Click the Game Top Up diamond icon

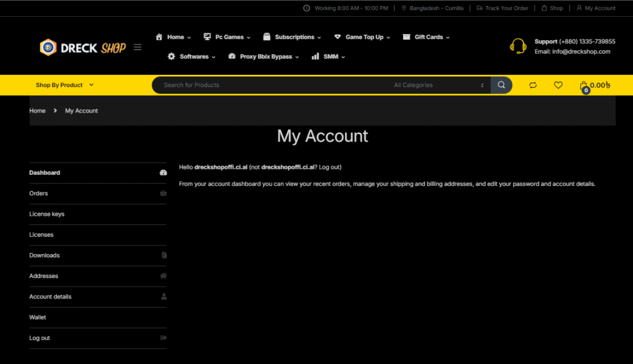click(x=338, y=36)
